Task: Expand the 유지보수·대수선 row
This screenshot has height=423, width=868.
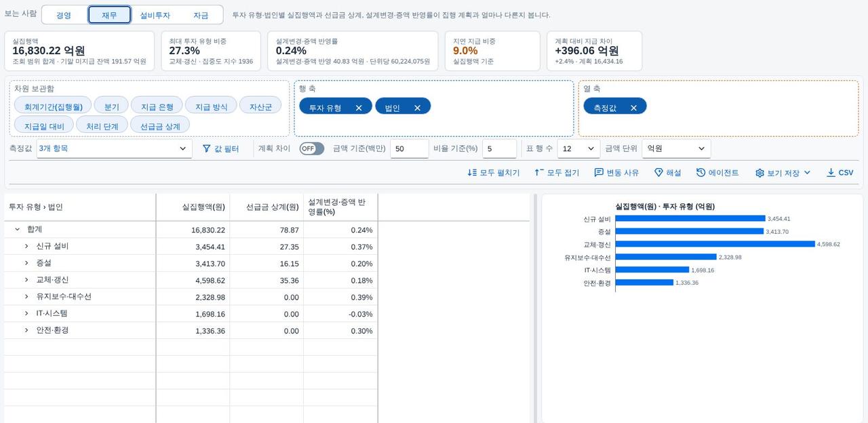Action: pyautogui.click(x=26, y=297)
